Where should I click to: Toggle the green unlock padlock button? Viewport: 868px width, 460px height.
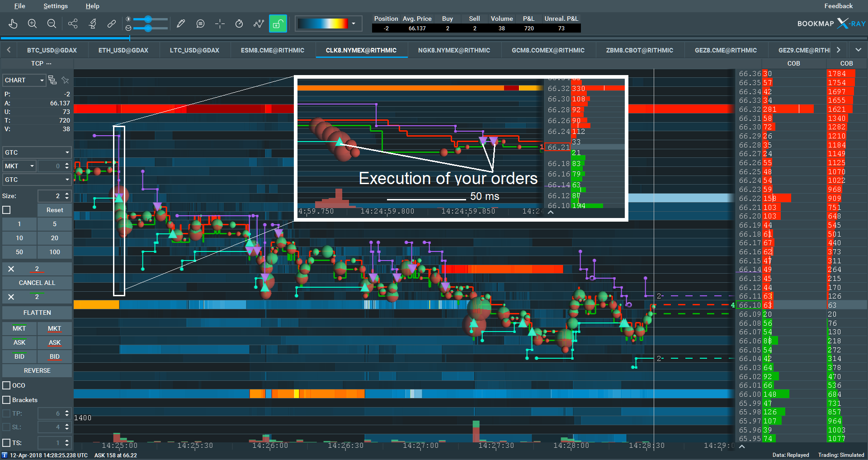pos(278,24)
